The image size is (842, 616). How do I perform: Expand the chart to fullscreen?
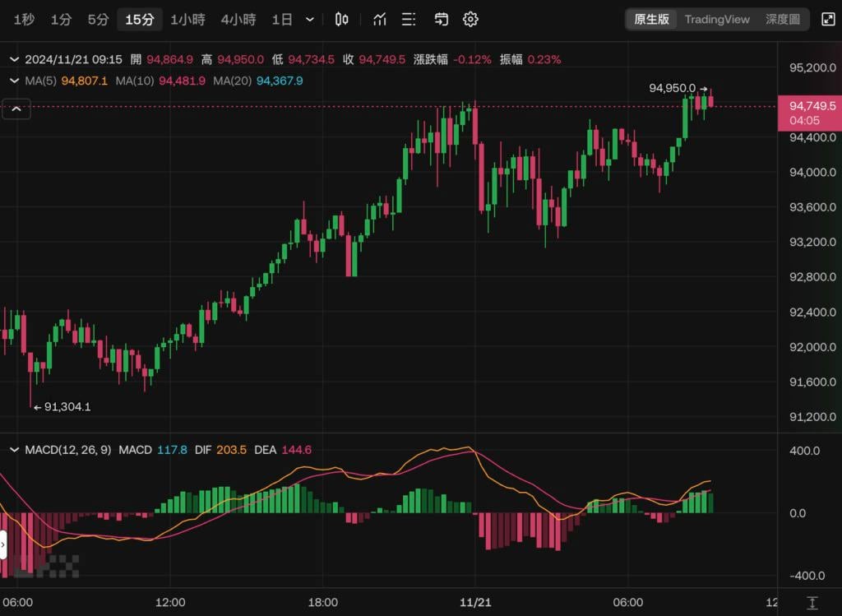point(828,19)
